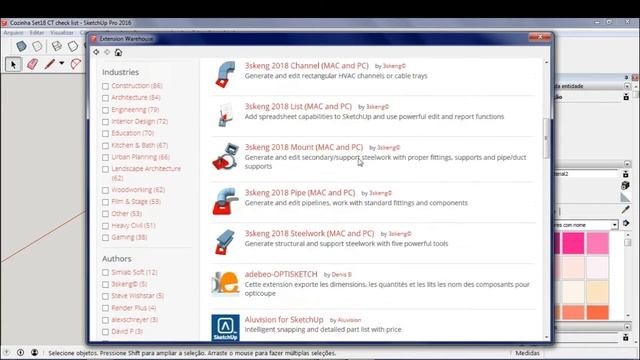The width and height of the screenshot is (640, 360).
Task: Pick the bright orange material swatch
Action: tap(598, 312)
